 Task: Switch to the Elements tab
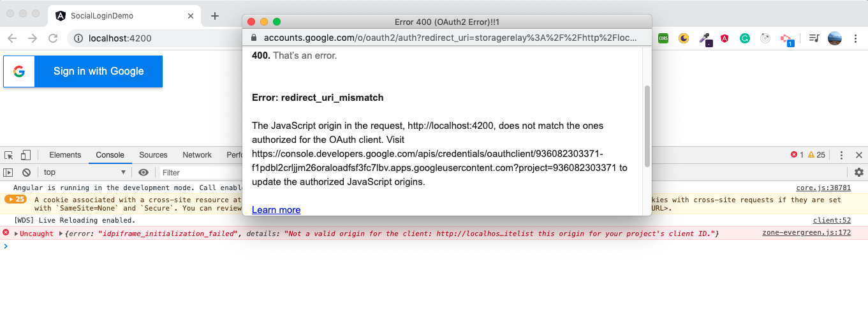pos(65,155)
